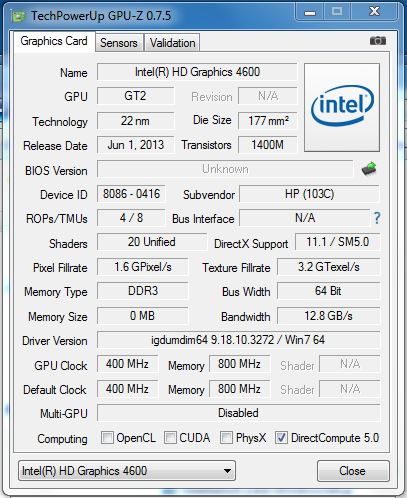Switch to the Sensors tab
This screenshot has width=407, height=498.
(119, 43)
